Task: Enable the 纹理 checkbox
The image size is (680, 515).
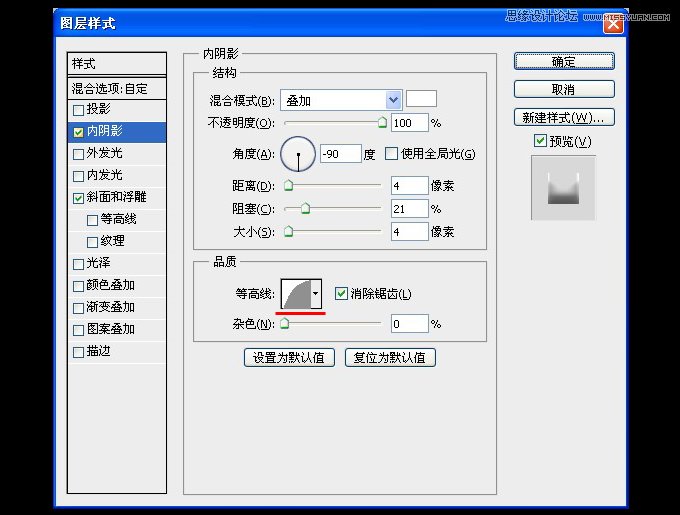Action: (92, 242)
